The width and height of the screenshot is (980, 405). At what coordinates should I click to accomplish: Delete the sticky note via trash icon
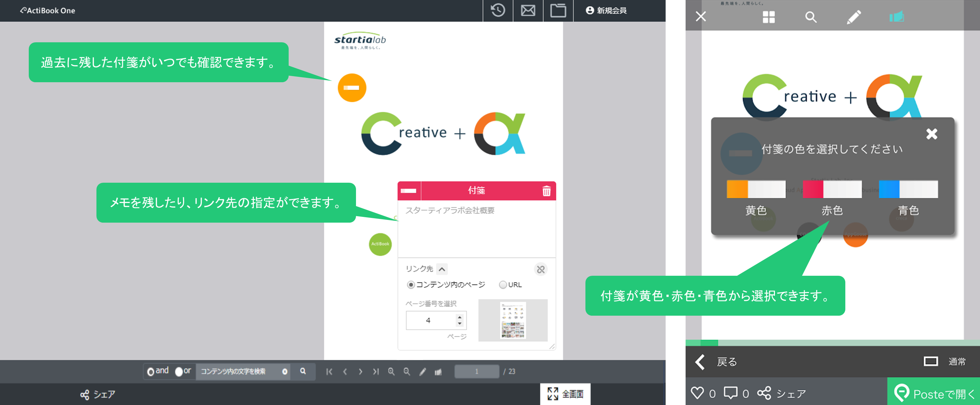click(x=546, y=191)
